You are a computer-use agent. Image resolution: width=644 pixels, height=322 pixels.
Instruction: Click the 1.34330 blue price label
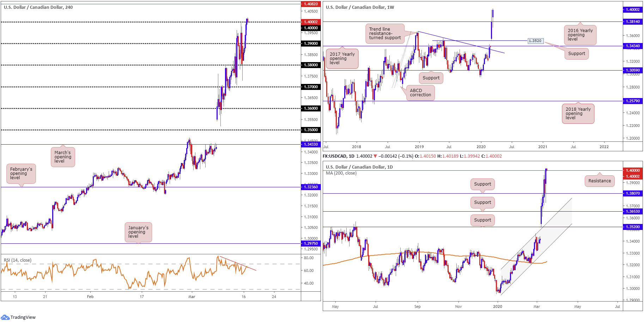coord(311,144)
